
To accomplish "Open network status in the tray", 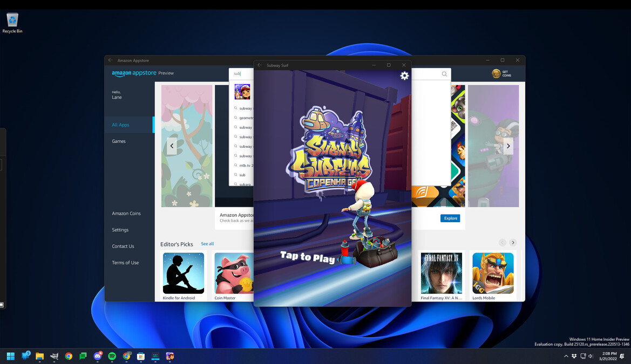I will click(583, 356).
